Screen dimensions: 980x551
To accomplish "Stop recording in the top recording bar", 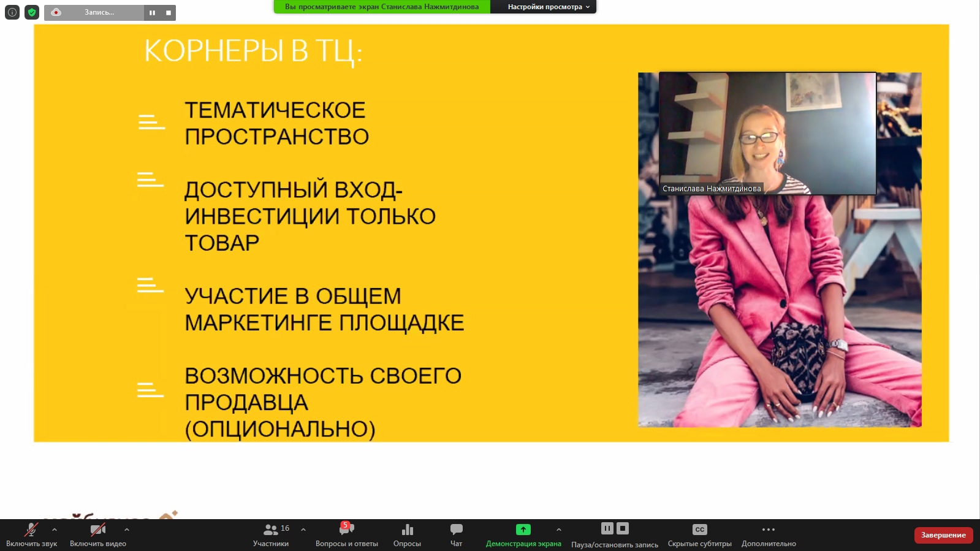I will (169, 13).
